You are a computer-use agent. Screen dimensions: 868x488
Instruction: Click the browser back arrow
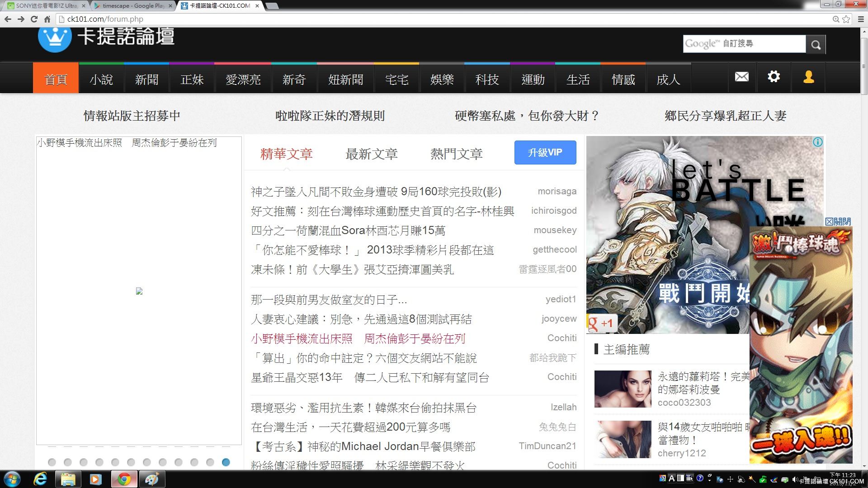point(8,19)
